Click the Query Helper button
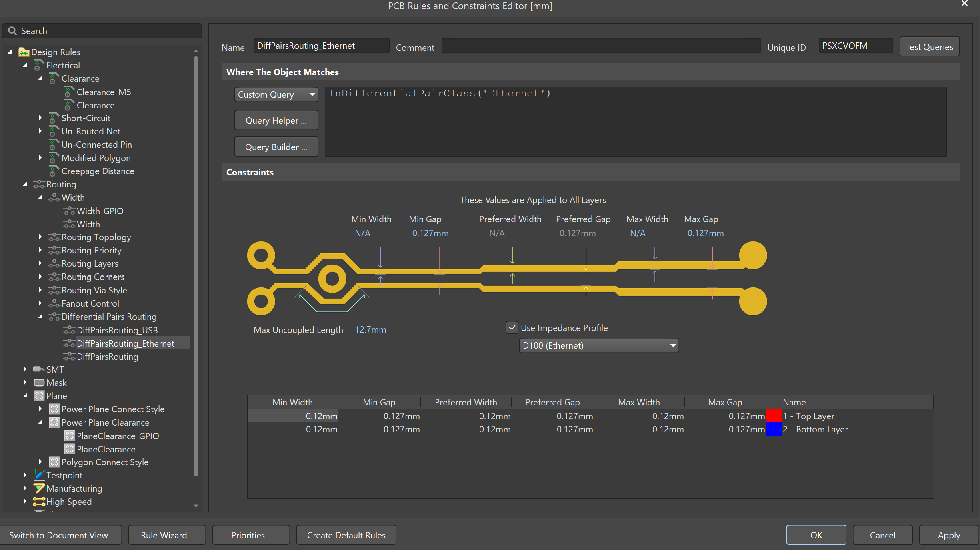Viewport: 980px width, 550px height. coord(276,120)
